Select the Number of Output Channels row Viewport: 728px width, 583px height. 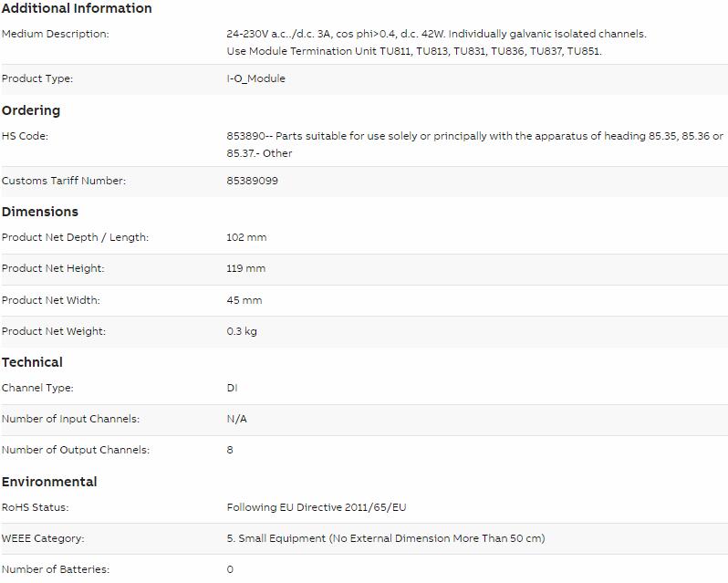coord(364,450)
